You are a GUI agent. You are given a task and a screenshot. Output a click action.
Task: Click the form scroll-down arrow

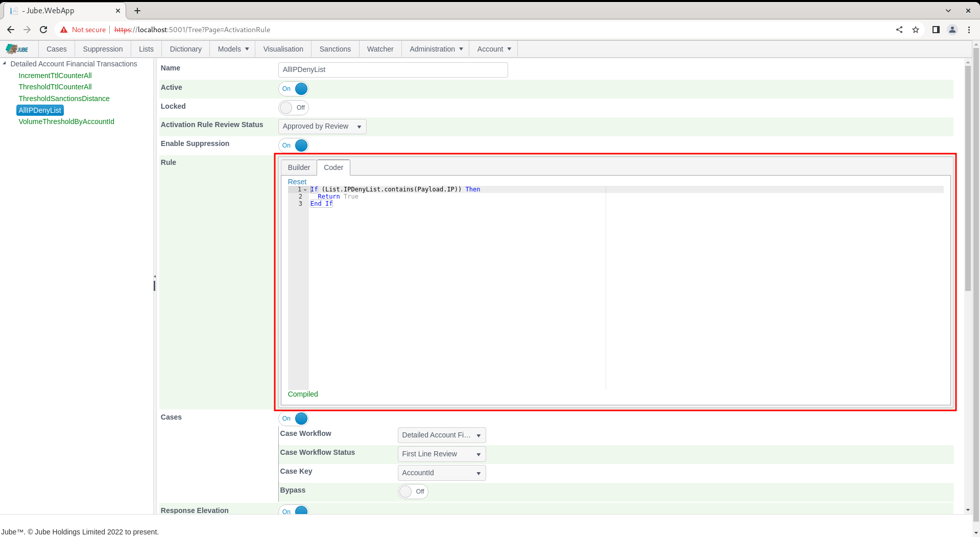[x=968, y=510]
